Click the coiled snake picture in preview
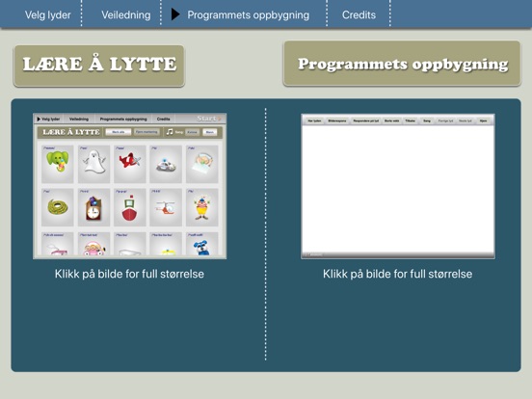The image size is (532, 399). tap(57, 207)
